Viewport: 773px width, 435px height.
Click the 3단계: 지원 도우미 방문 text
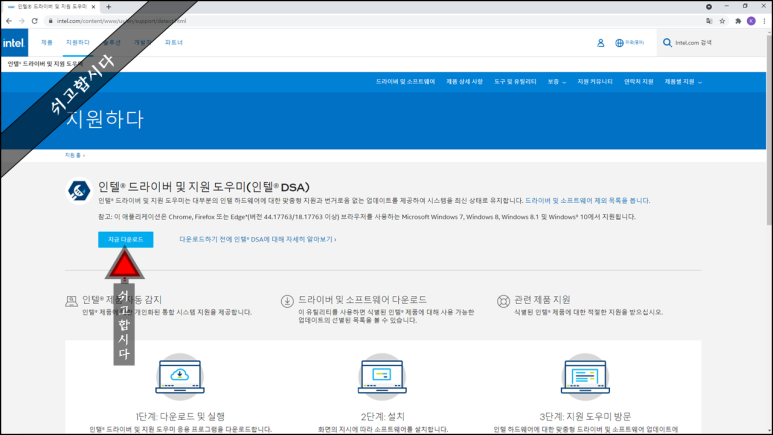pyautogui.click(x=585, y=417)
